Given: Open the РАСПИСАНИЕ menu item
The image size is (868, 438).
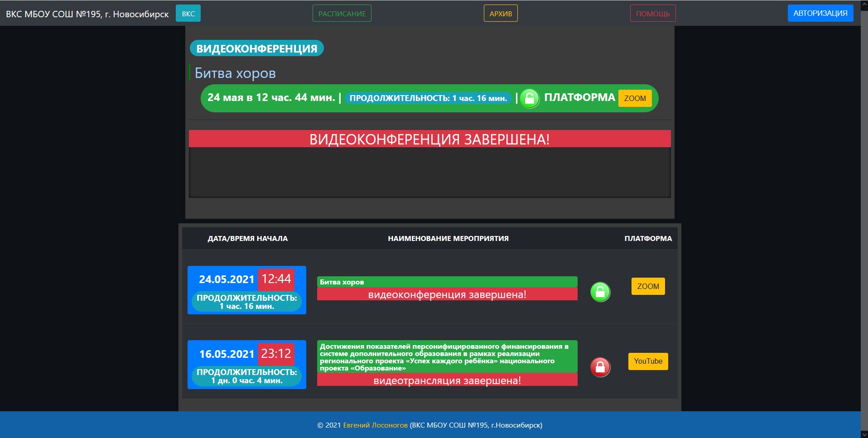Looking at the screenshot, I should pyautogui.click(x=342, y=14).
